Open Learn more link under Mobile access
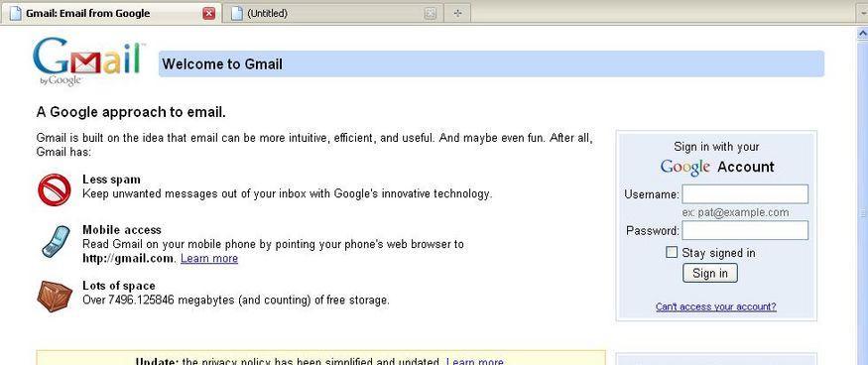The image size is (868, 365). point(209,259)
